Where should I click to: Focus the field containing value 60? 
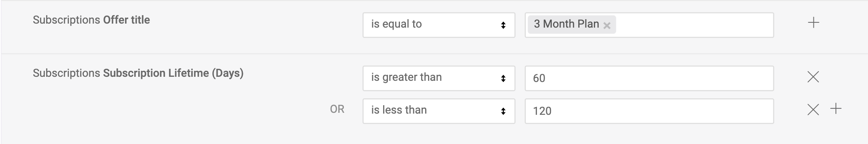649,78
